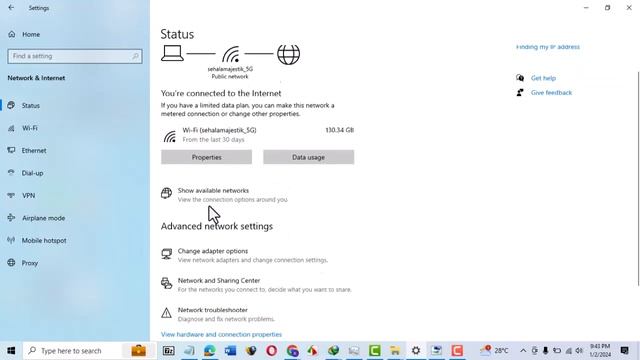
Task: Click the weather 28°C widget
Action: tap(494, 351)
